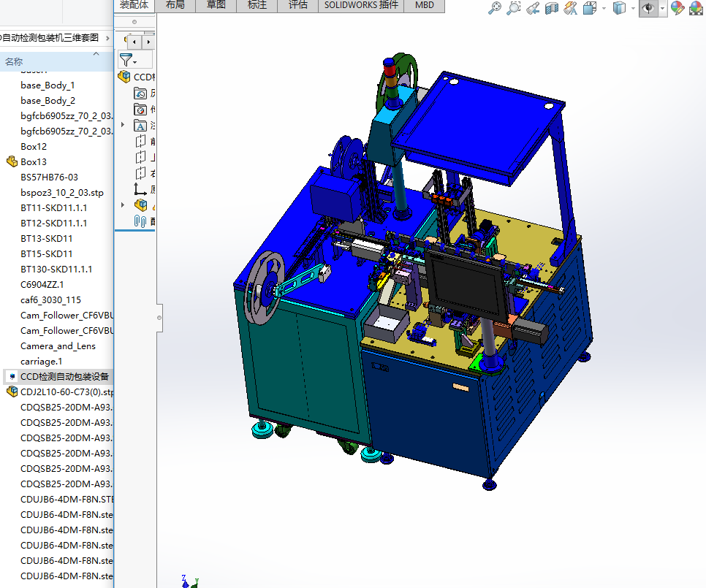
Task: Open the Hide/Show Items dropdown arrow
Action: tap(662, 8)
